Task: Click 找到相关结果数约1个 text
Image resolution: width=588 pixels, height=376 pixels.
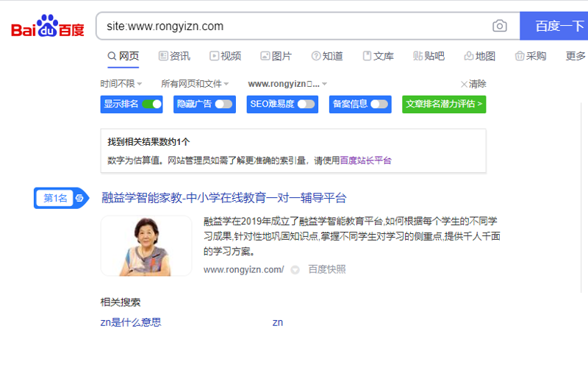Action: tap(149, 142)
